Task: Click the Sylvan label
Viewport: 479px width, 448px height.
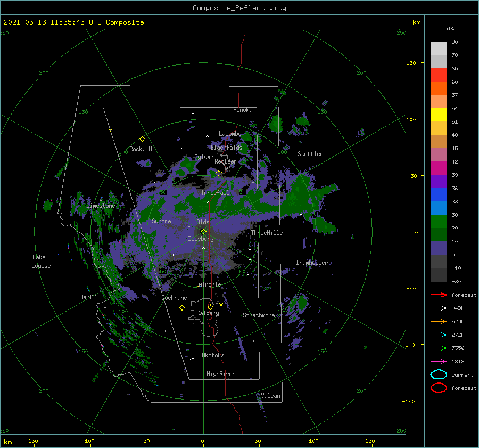Action: tap(204, 157)
